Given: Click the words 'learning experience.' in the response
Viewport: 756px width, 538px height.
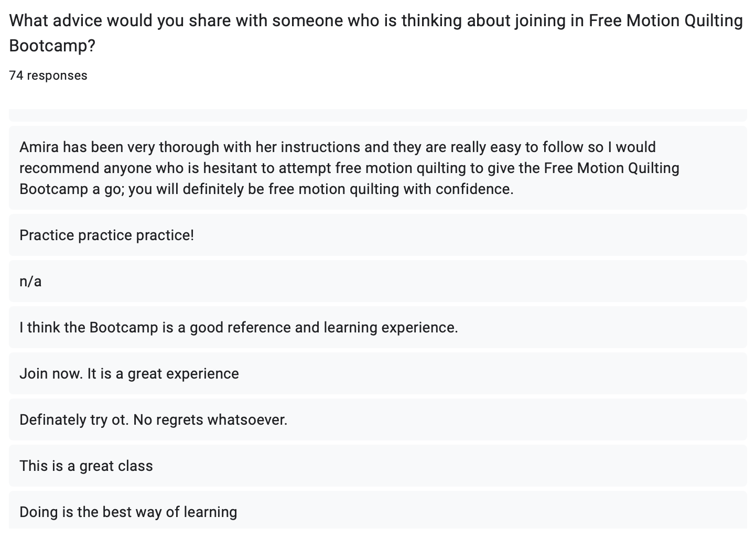Looking at the screenshot, I should pyautogui.click(x=391, y=327).
